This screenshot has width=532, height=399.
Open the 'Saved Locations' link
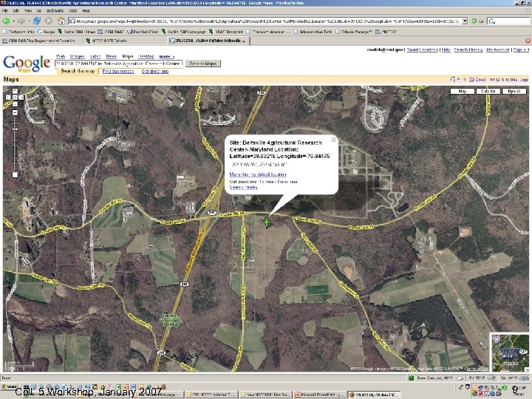[422, 50]
